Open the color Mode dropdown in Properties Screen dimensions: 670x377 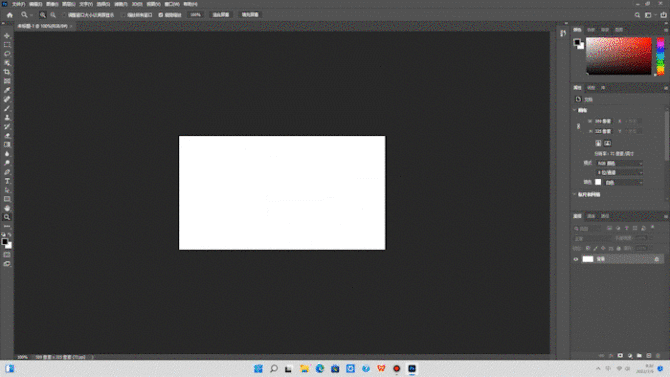coord(620,163)
